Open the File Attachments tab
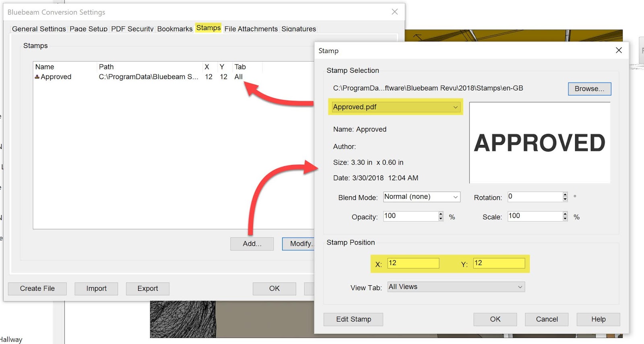 coord(251,29)
